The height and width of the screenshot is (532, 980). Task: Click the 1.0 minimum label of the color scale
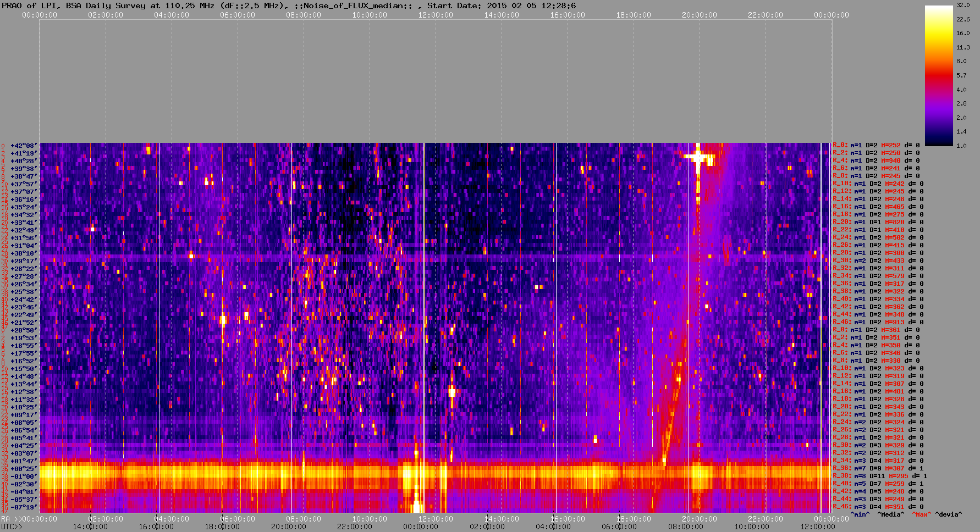tap(961, 146)
